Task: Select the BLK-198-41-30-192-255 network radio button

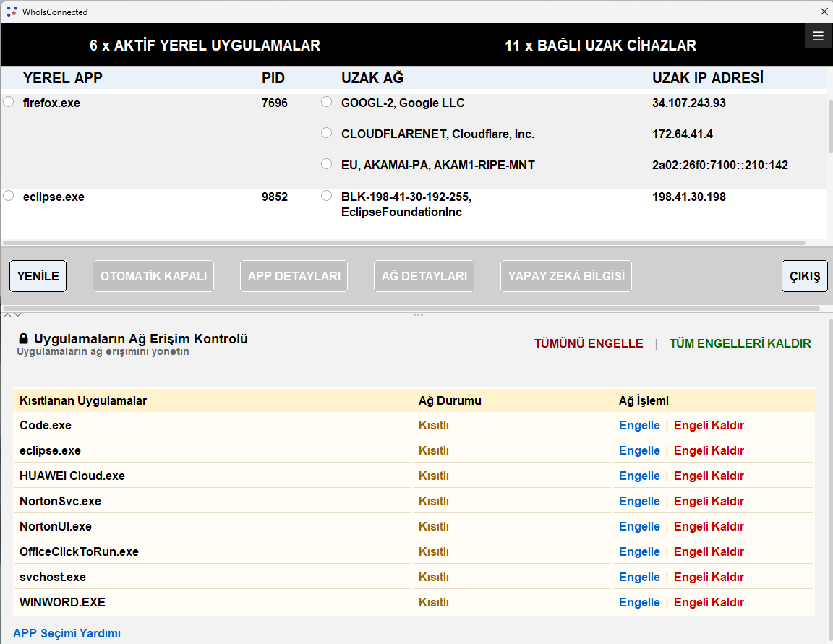Action: click(327, 196)
